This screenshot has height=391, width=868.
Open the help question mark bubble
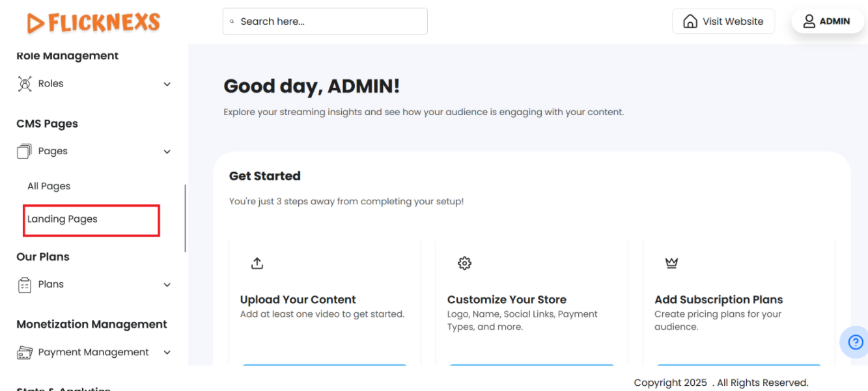tap(855, 342)
